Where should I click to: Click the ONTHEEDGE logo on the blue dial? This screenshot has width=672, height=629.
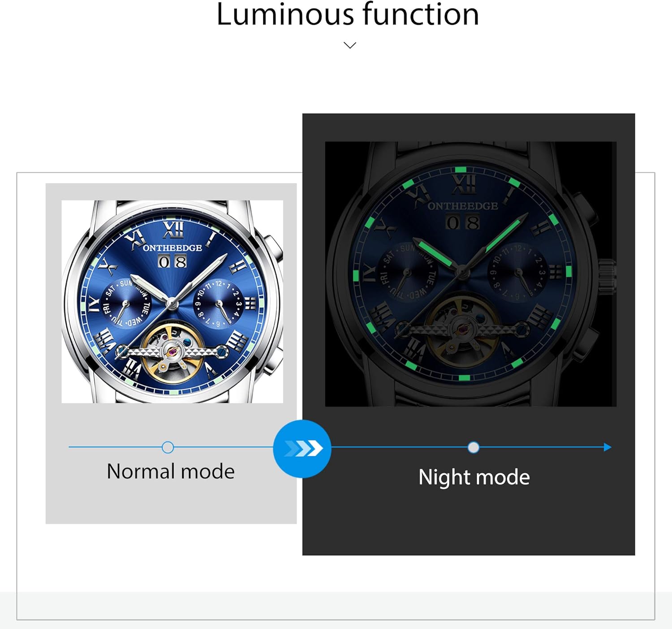coord(172,248)
